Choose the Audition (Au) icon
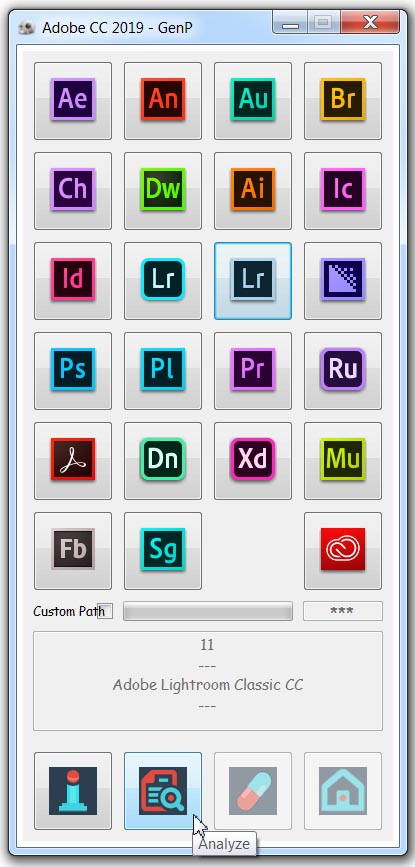This screenshot has width=415, height=867. [x=253, y=101]
